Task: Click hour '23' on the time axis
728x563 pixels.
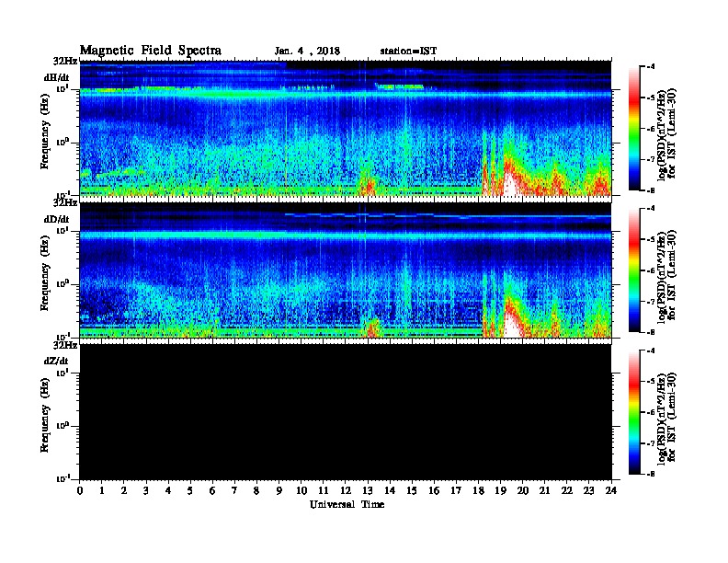Action: tap(588, 491)
